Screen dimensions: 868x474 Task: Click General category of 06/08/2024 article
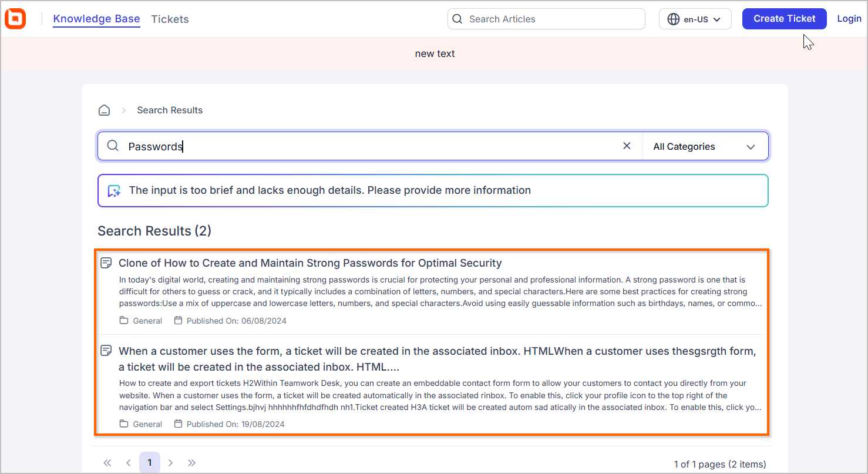pos(147,321)
